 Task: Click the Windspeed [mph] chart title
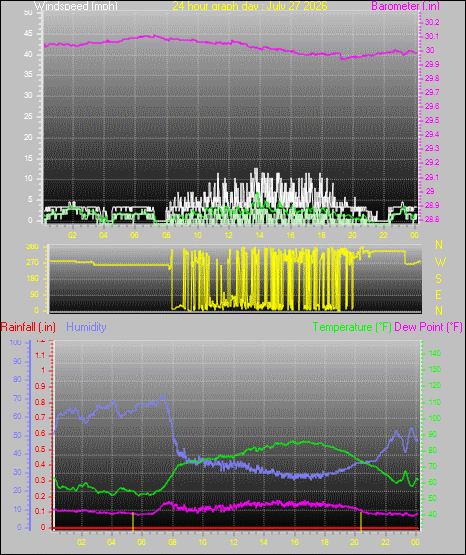(x=76, y=6)
